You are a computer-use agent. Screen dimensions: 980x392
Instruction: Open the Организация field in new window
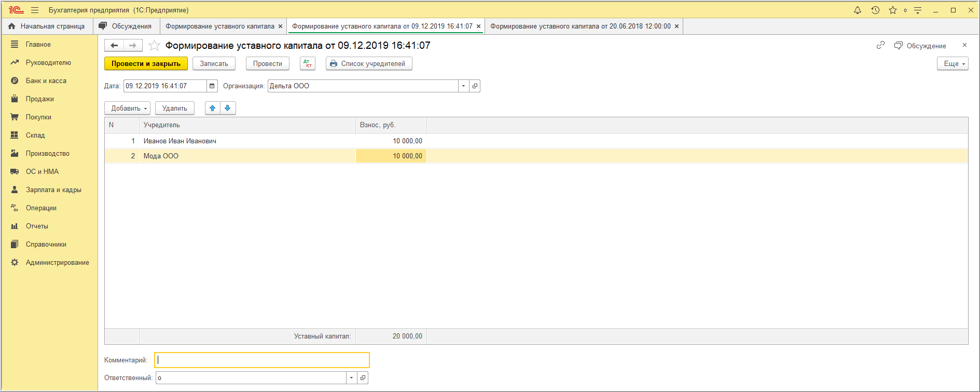475,86
